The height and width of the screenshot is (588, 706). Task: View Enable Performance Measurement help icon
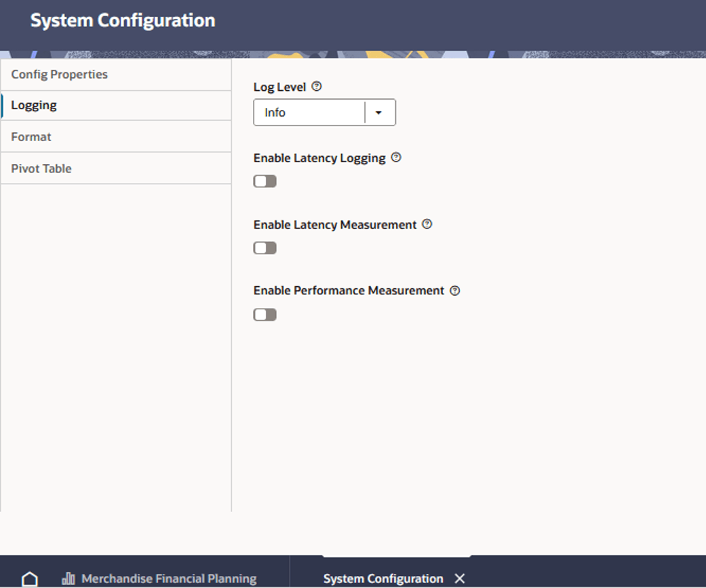[455, 290]
